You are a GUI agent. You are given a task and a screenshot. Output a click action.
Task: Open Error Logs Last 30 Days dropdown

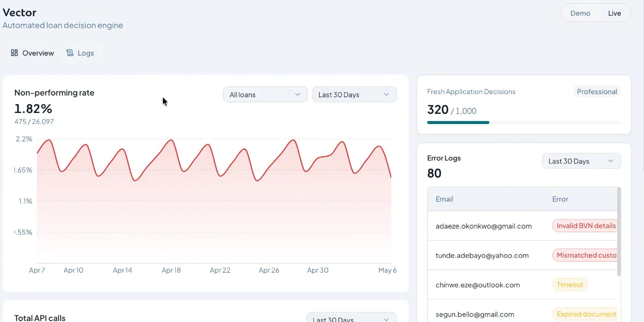pyautogui.click(x=582, y=161)
